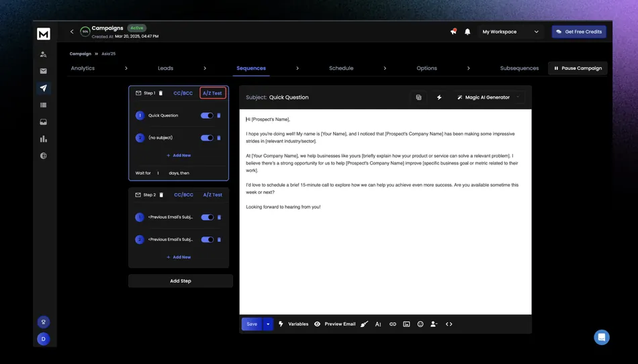
Task: Switch to the Subsequences tab
Action: [x=519, y=69]
